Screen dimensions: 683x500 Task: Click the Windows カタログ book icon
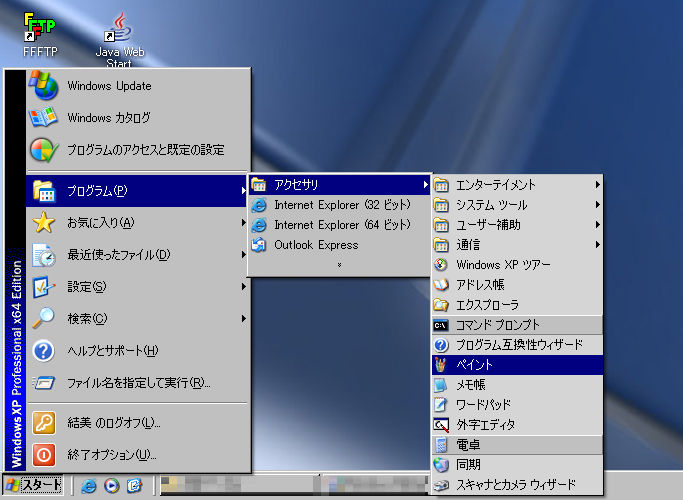tap(43, 118)
